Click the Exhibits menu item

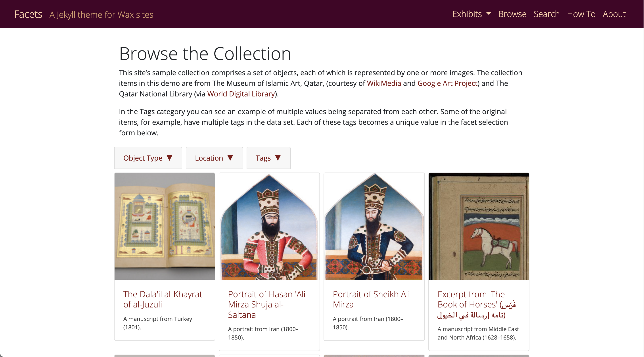467,14
